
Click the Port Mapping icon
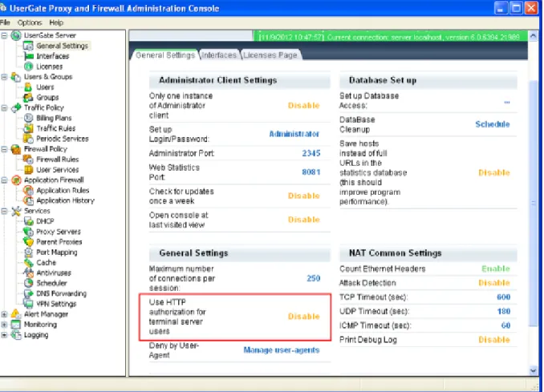28,253
